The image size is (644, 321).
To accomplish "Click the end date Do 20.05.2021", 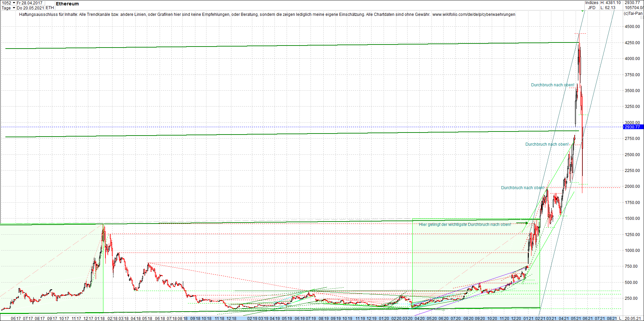I will coord(30,8).
